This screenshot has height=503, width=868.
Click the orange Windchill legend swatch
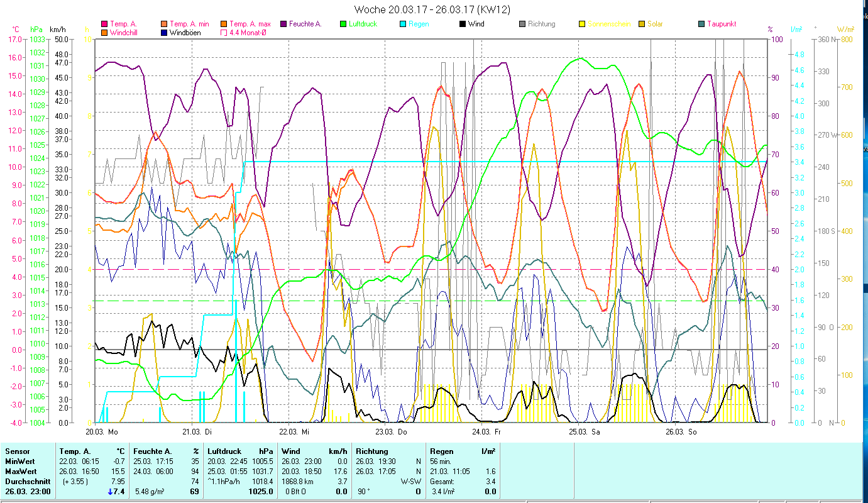pos(104,32)
